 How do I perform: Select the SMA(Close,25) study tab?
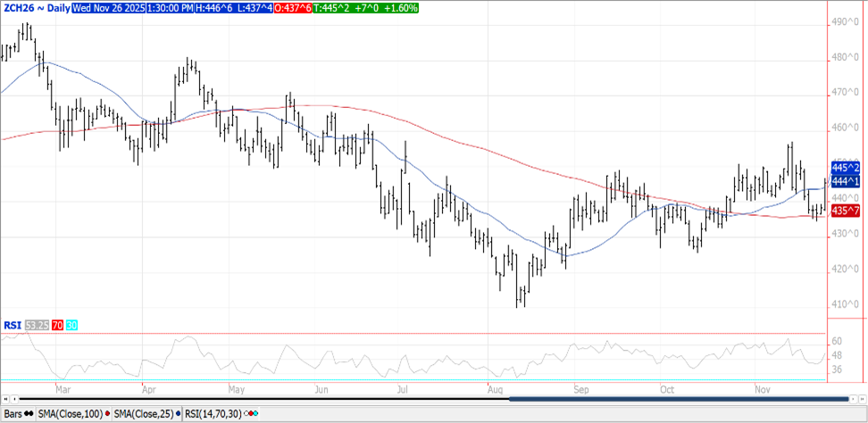coord(145,414)
